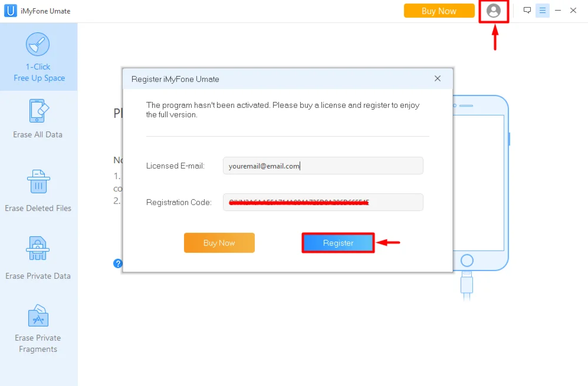Viewport: 588px width, 386px height.
Task: Click the blue Register button
Action: [x=339, y=243]
